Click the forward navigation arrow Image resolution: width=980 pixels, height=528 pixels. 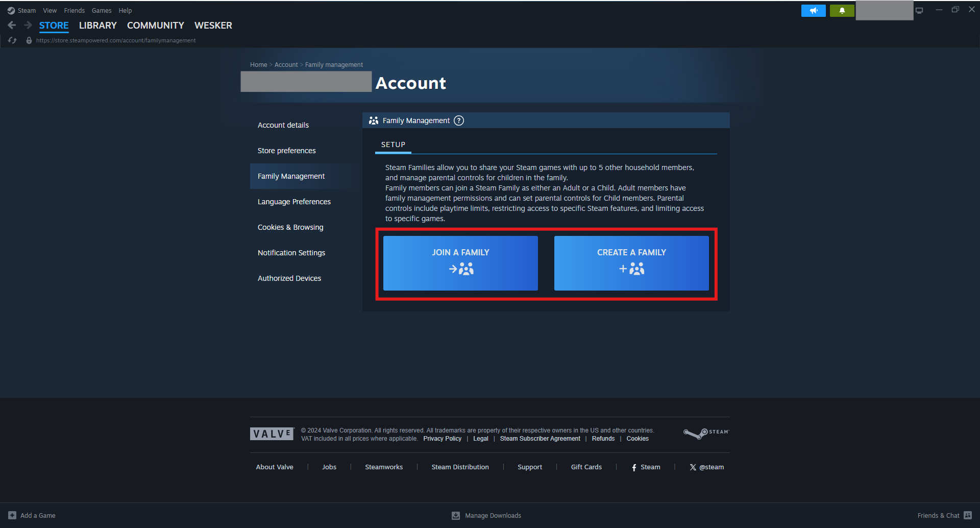point(28,25)
